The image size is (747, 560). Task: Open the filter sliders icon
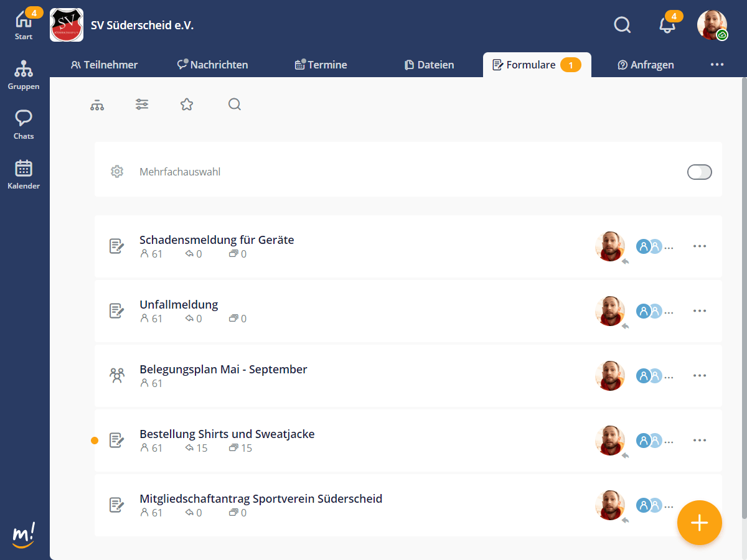click(142, 105)
